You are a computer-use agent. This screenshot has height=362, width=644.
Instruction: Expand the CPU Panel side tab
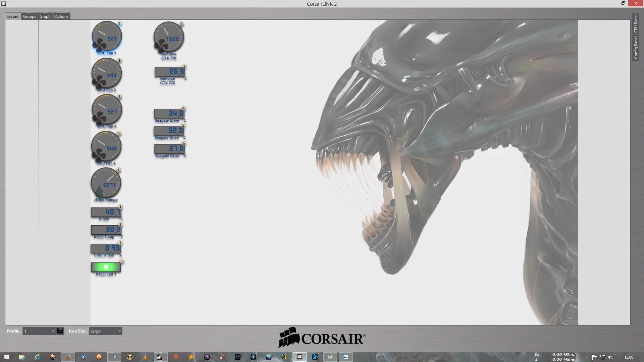coord(636,23)
